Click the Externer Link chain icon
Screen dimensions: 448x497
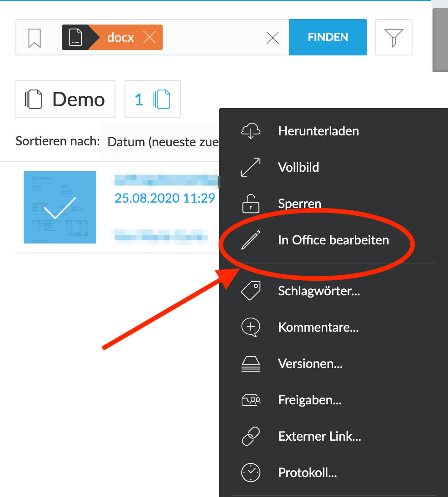(251, 436)
